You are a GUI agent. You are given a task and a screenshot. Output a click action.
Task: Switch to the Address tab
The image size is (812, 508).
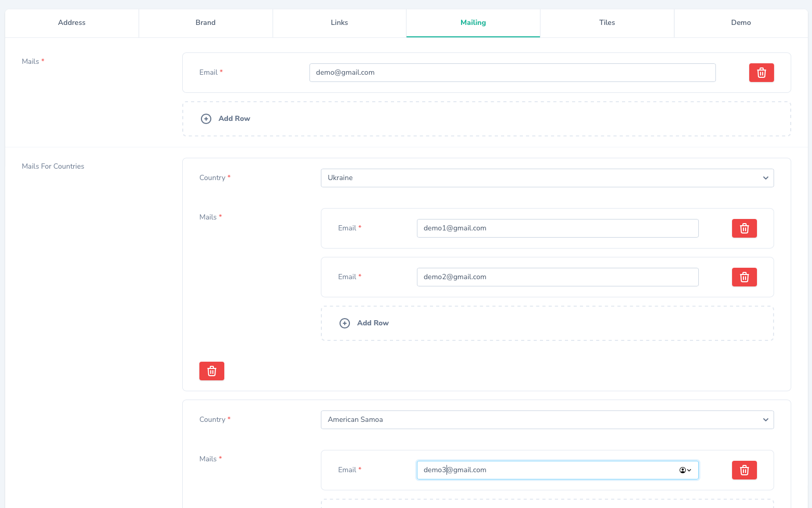[72, 23]
